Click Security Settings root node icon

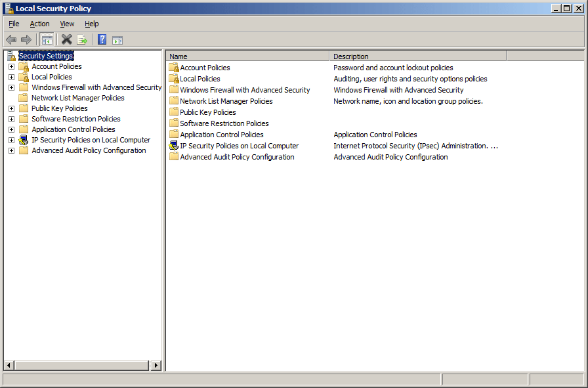click(12, 56)
